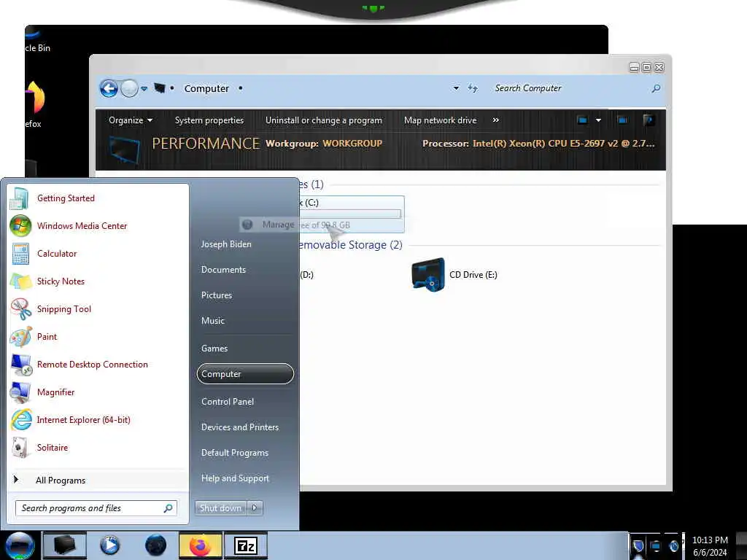This screenshot has width=747, height=560.
Task: Open Sticky Notes icon
Action: (x=20, y=281)
